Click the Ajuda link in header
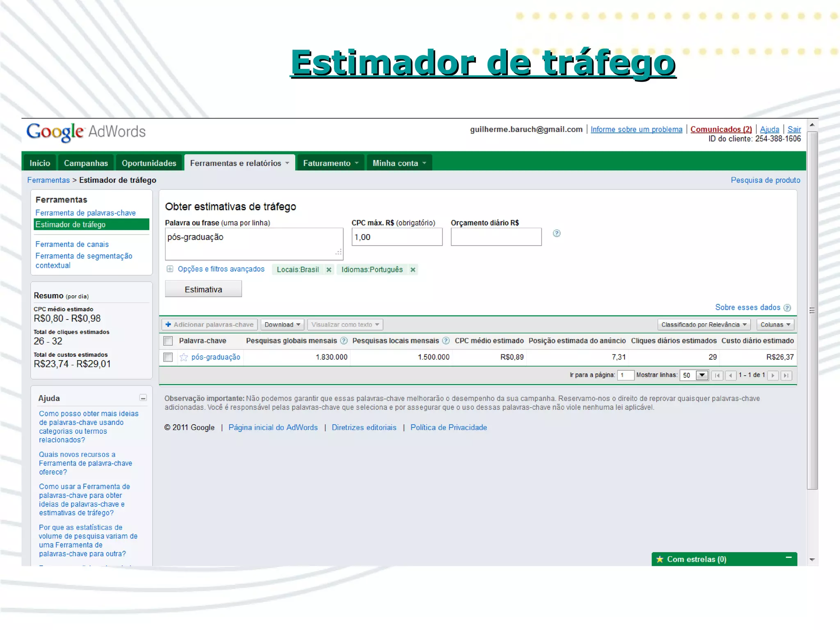Image resolution: width=840 pixels, height=630 pixels. click(769, 130)
